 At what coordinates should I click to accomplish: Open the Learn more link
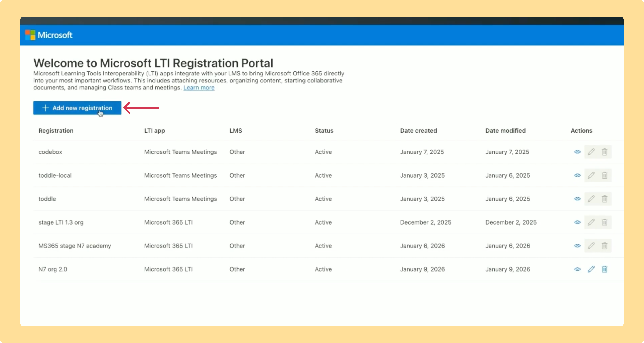(x=199, y=88)
